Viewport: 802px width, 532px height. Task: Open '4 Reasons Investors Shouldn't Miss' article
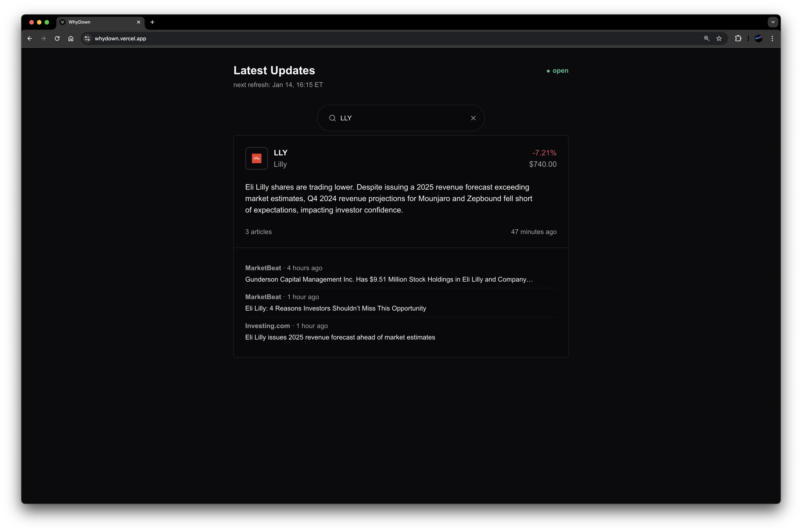coord(335,308)
